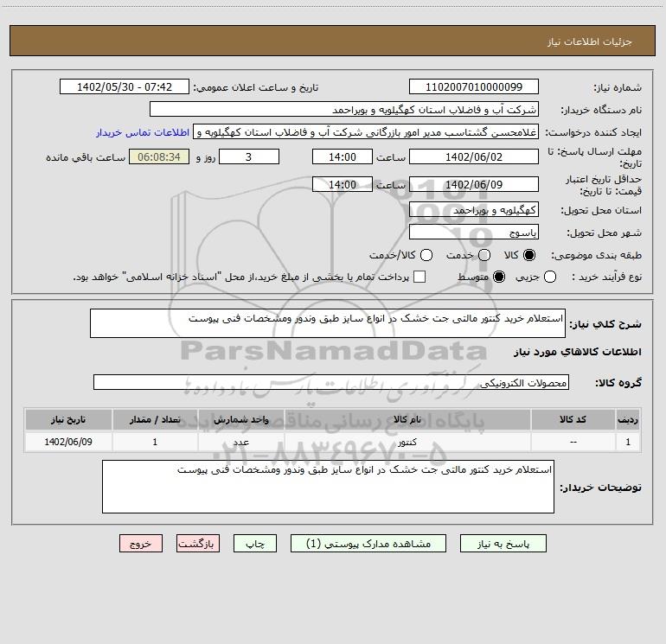
Task: Click the خروج exit button
Action: [x=141, y=544]
